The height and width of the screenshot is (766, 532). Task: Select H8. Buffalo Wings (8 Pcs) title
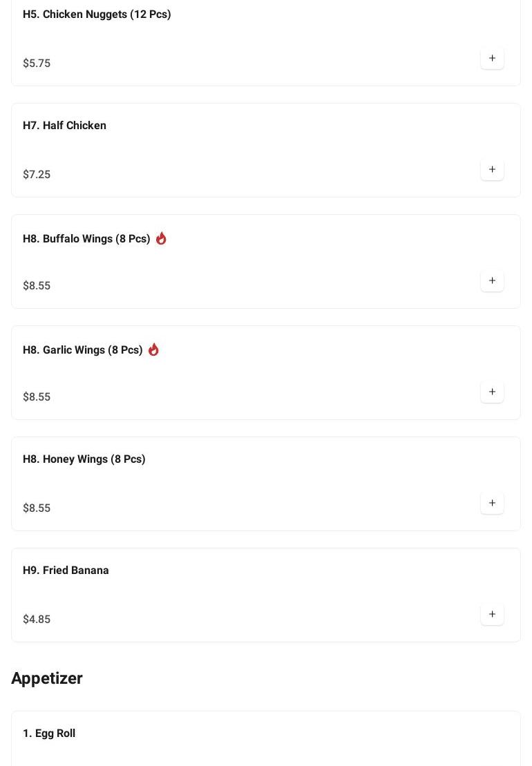tap(86, 239)
